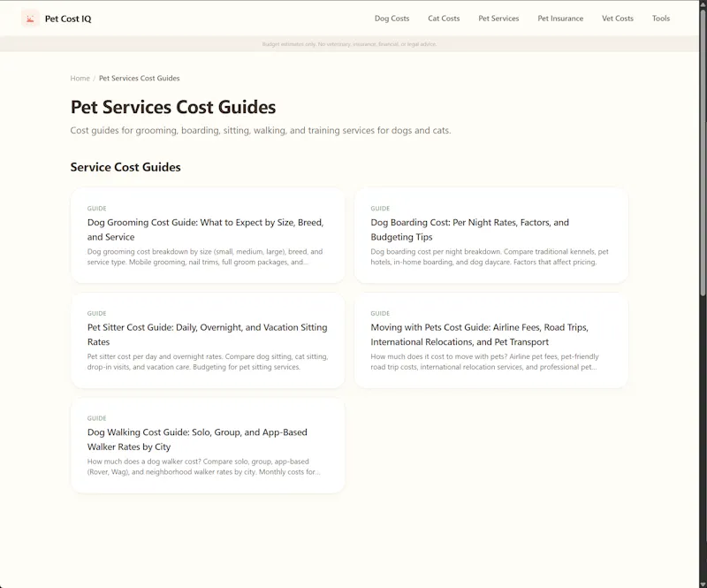Click the Service Cost Guides heading
Viewport: 707px width, 588px height.
pos(125,167)
